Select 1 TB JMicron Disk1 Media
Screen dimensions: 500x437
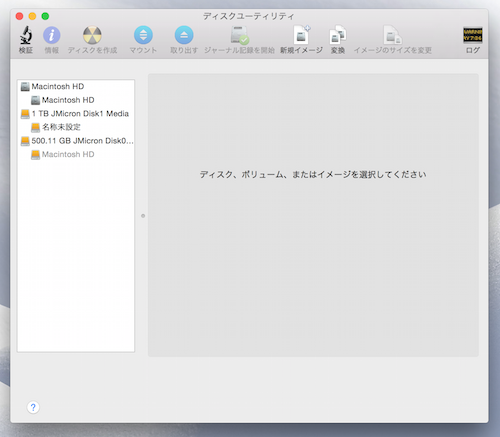click(76, 114)
